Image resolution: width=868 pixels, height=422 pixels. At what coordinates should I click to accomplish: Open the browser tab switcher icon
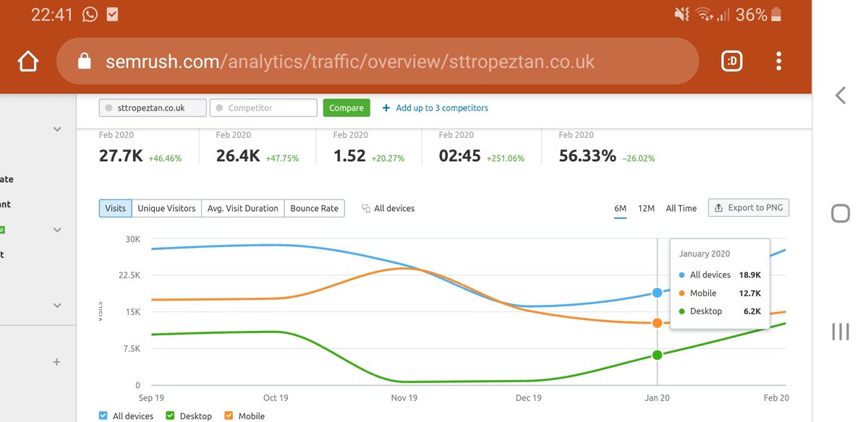(x=732, y=61)
